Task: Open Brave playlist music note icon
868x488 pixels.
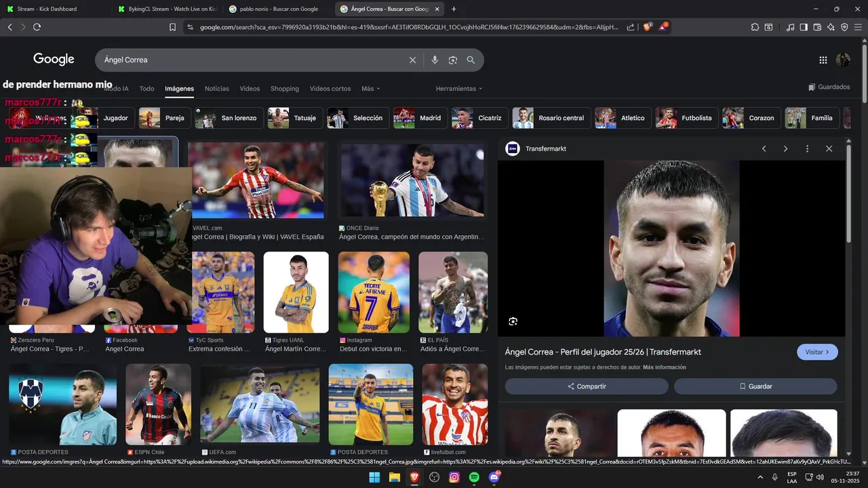Action: [790, 27]
